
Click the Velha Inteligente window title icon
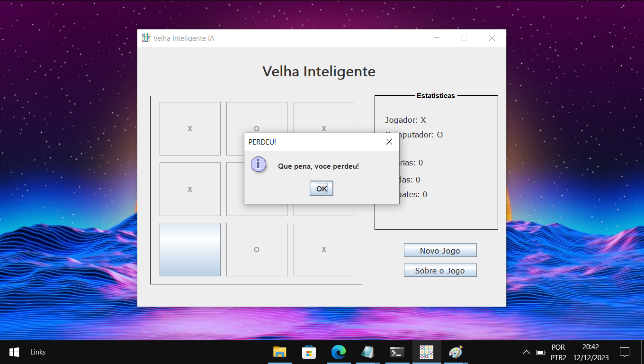pos(146,38)
